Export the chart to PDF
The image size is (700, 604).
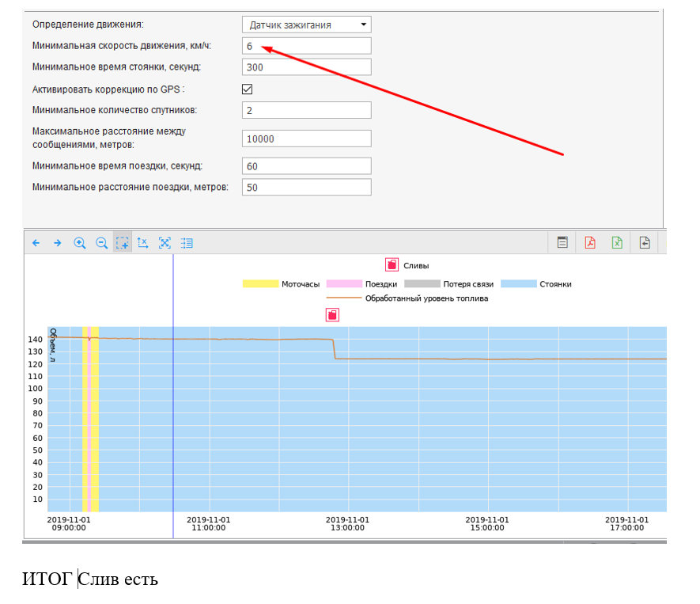590,243
